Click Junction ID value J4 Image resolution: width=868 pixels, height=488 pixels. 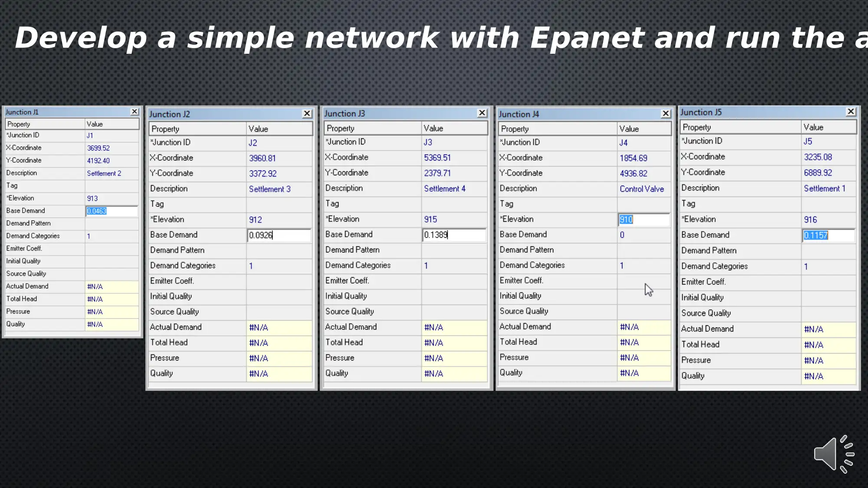pyautogui.click(x=624, y=143)
